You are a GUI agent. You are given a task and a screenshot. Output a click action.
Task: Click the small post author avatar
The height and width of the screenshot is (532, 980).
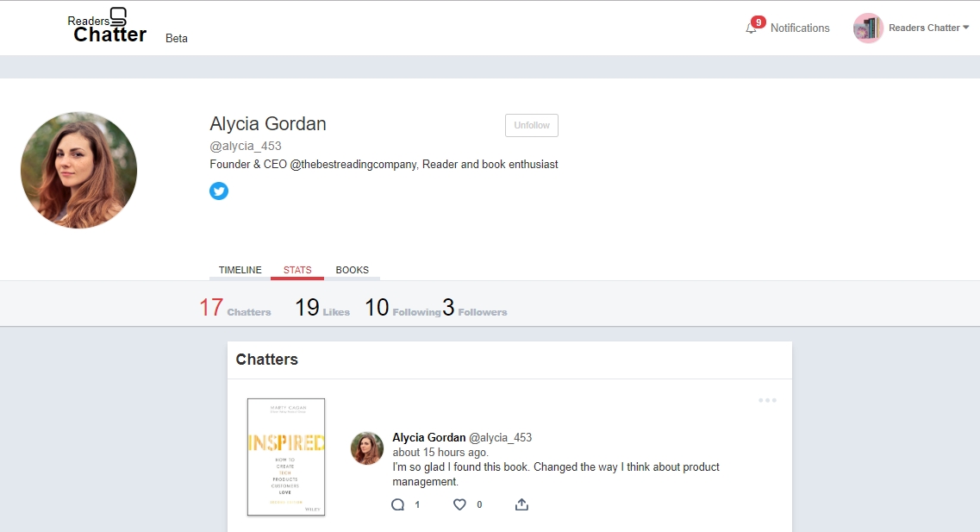tap(367, 448)
